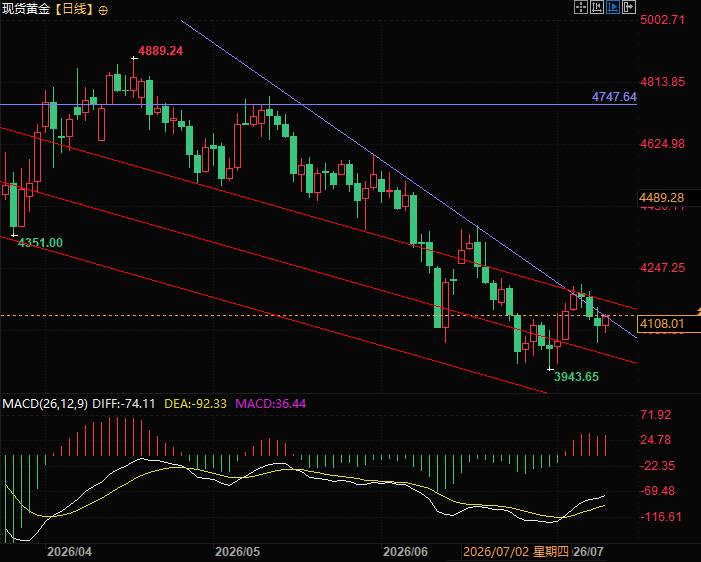The height and width of the screenshot is (562, 701).
Task: Click the 现货黄金 instrument title
Action: pos(26,9)
